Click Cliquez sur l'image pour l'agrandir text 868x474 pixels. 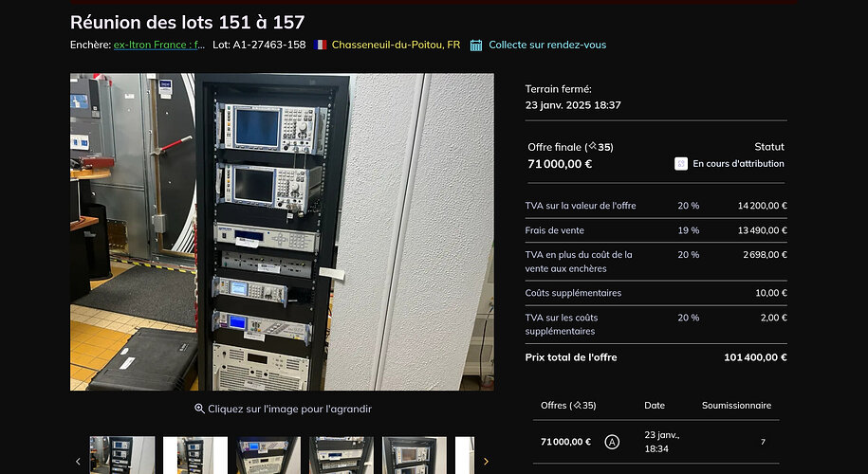(289, 409)
